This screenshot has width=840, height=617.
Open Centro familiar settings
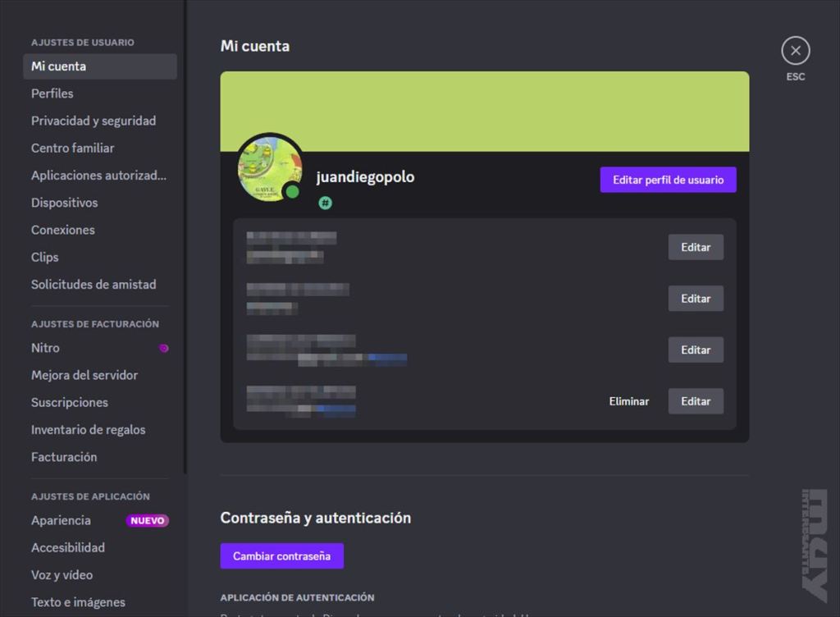coord(100,149)
